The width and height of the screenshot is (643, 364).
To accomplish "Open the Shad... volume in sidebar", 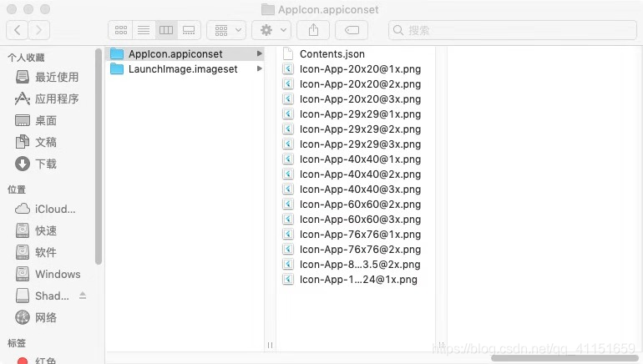I will (x=42, y=296).
